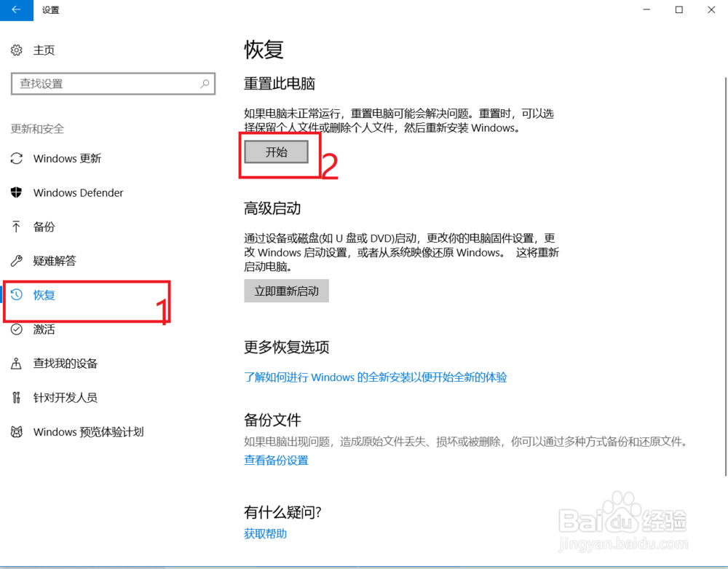Screen dimensions: 728x569
Task: Select 疑难解答 in sidebar
Action: [x=55, y=261]
